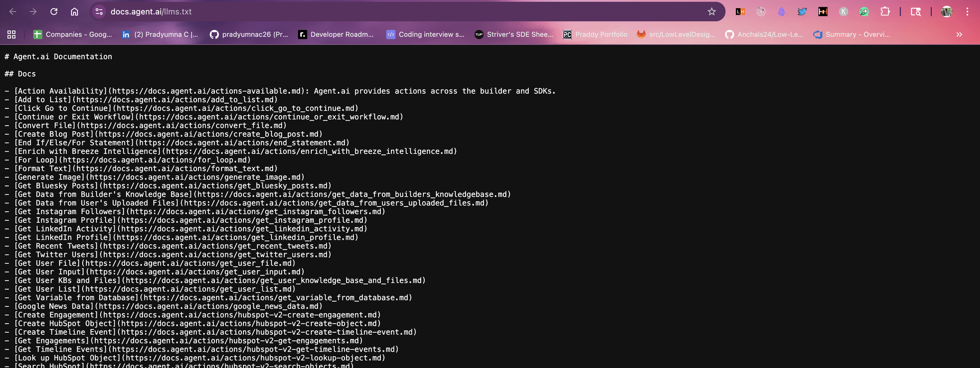Open the black HH extension

tap(823, 11)
